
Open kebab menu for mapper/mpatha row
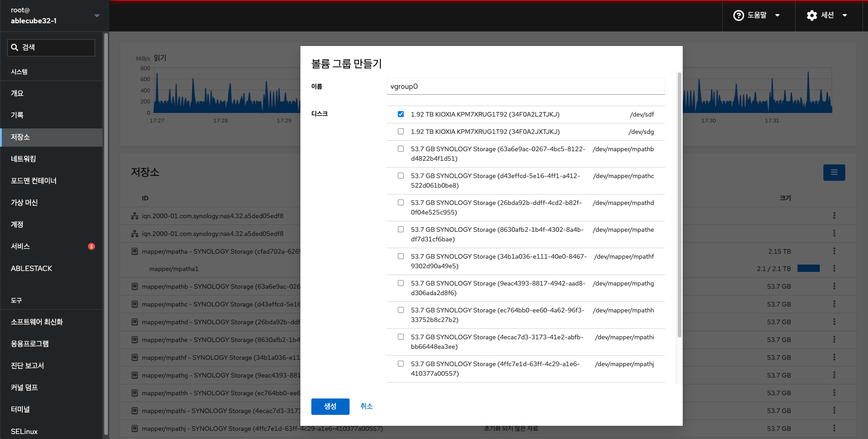pyautogui.click(x=834, y=251)
